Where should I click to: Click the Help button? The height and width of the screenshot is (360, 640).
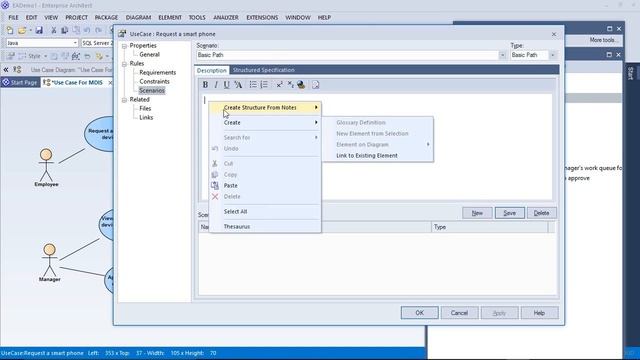click(539, 313)
